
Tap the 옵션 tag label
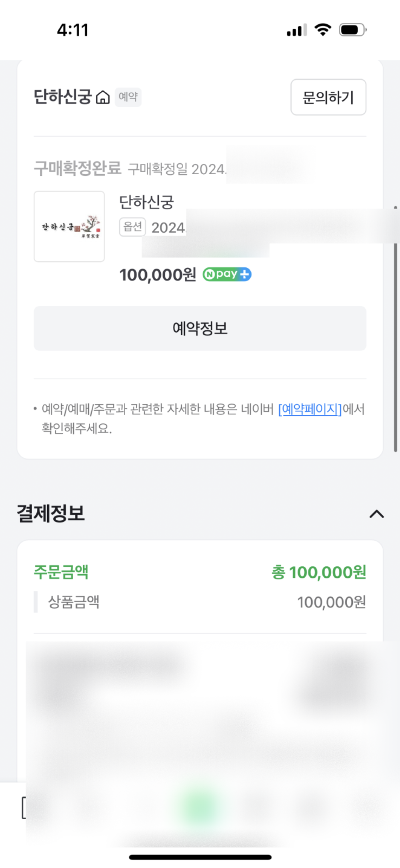pos(132,227)
